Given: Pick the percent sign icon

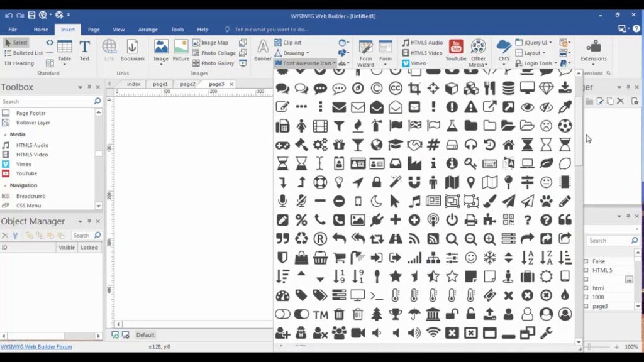Looking at the screenshot, I should click(x=301, y=220).
